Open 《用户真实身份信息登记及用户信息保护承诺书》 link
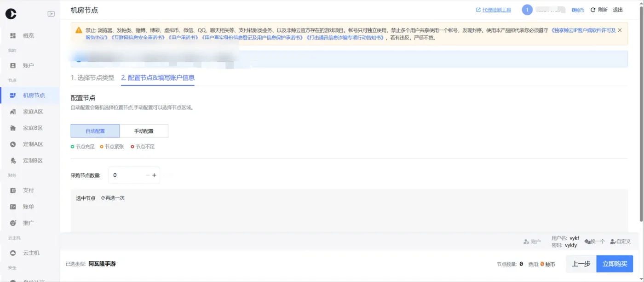The width and height of the screenshot is (644, 282). tap(253, 38)
